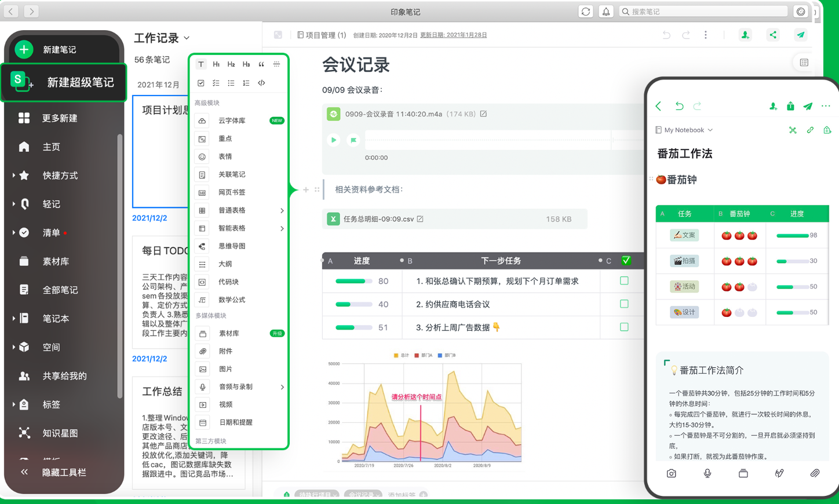Click the 项目管理 (1) notebook label

[322, 35]
